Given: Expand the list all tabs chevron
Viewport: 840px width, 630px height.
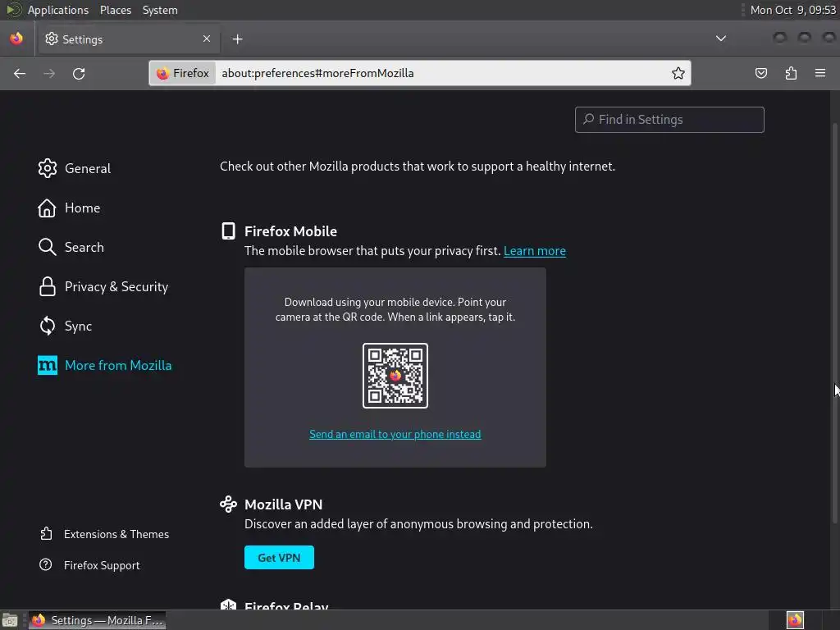Looking at the screenshot, I should [721, 39].
